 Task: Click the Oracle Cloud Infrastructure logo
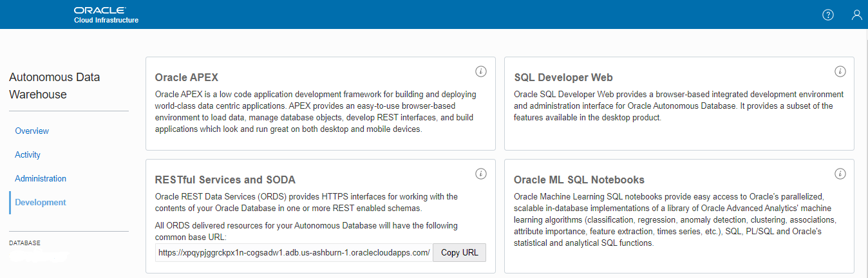click(x=106, y=15)
